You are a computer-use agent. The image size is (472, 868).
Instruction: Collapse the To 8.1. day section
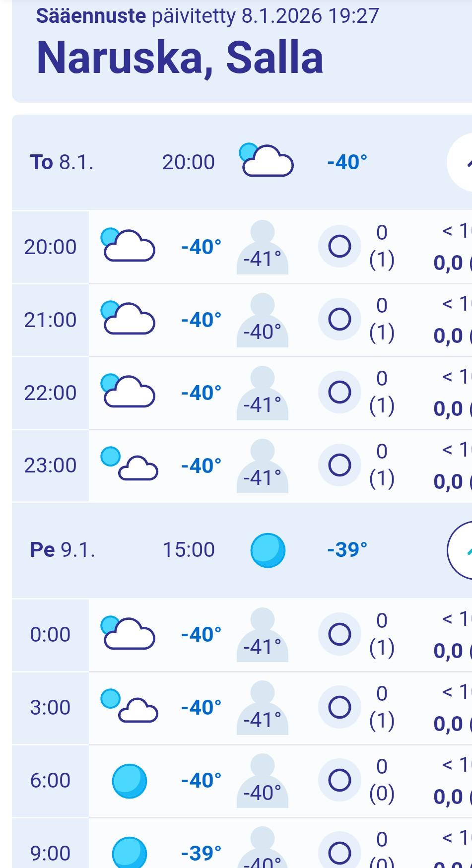click(x=463, y=162)
